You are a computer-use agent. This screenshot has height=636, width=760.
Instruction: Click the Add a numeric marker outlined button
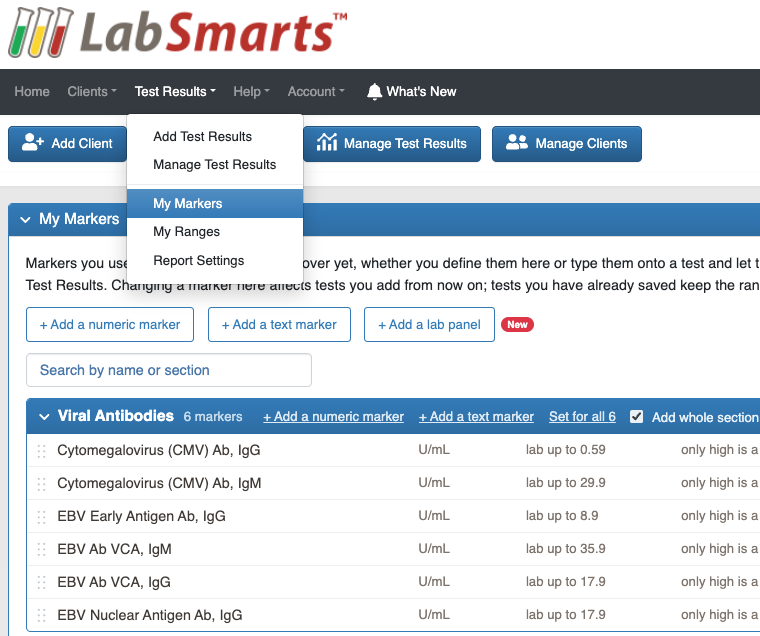click(x=110, y=324)
